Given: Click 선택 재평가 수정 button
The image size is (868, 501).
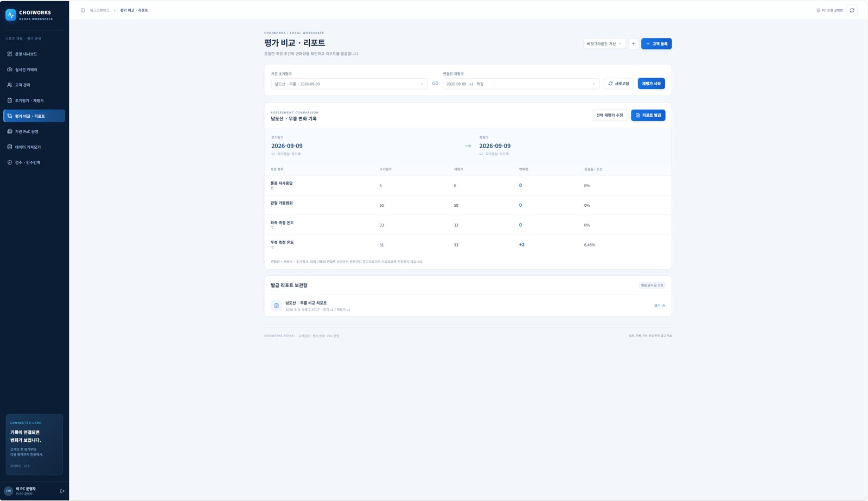Looking at the screenshot, I should 609,115.
